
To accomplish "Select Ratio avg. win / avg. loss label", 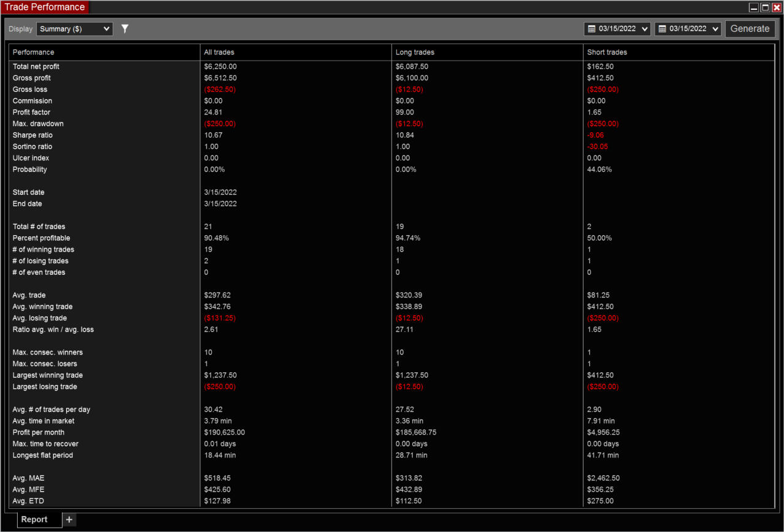I will 53,329.
